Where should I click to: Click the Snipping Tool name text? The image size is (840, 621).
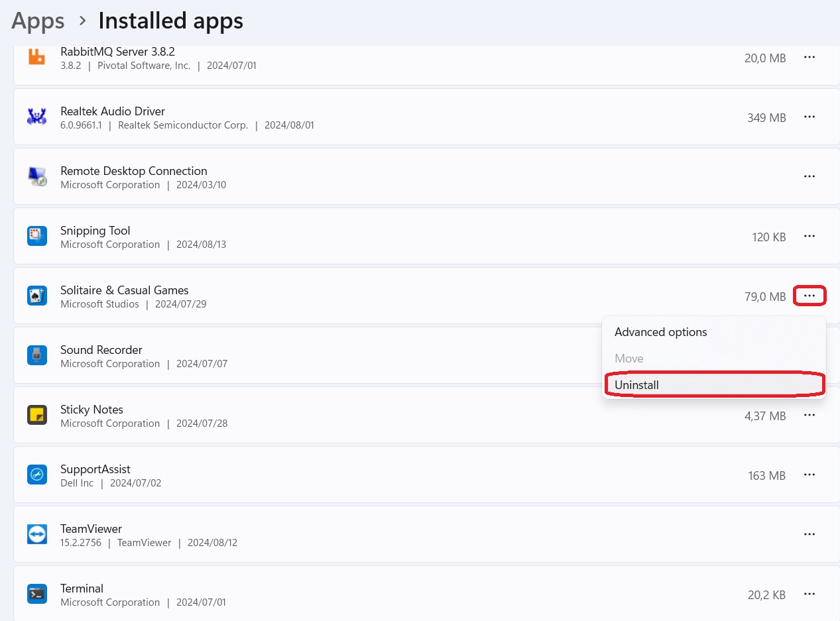95,231
